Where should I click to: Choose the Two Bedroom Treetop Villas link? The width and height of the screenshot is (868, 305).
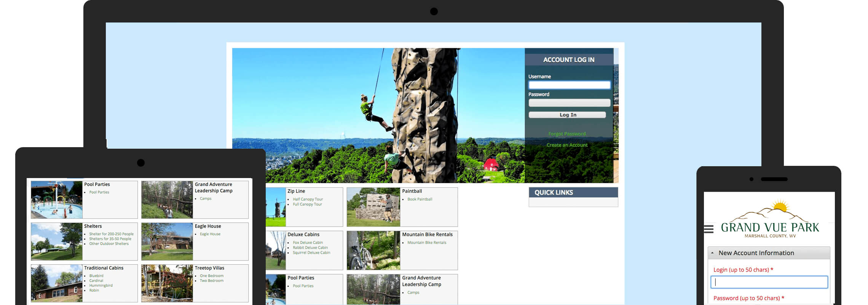click(x=212, y=281)
